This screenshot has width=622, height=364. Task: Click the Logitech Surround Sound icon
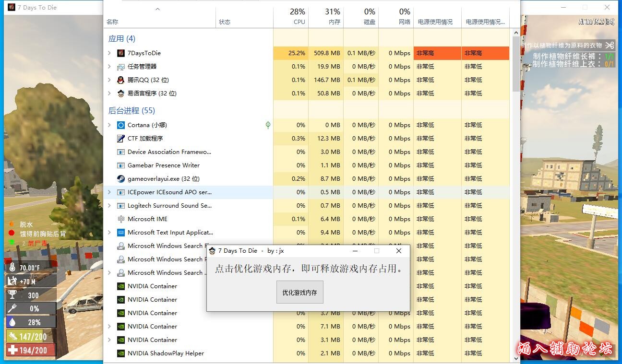click(121, 206)
